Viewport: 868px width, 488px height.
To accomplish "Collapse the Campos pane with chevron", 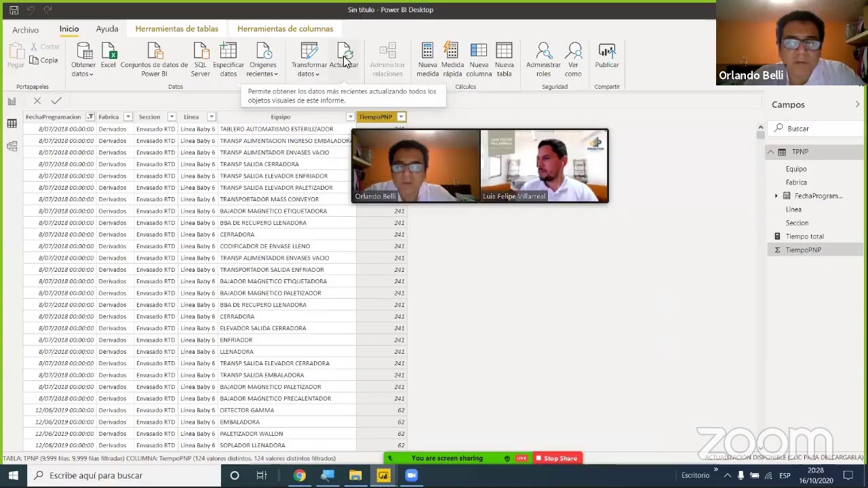I will pyautogui.click(x=857, y=104).
